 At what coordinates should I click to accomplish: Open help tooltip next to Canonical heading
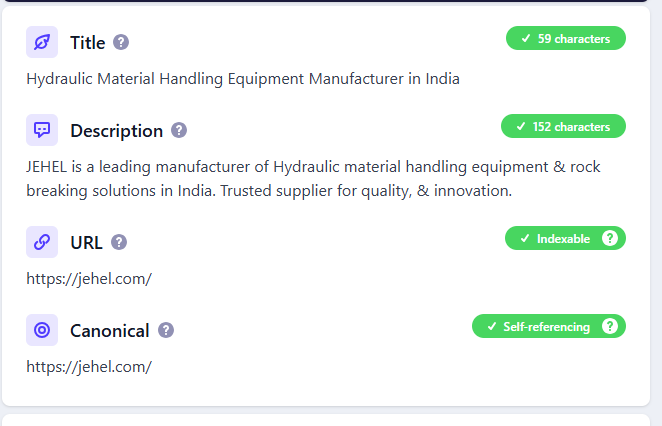pos(166,330)
